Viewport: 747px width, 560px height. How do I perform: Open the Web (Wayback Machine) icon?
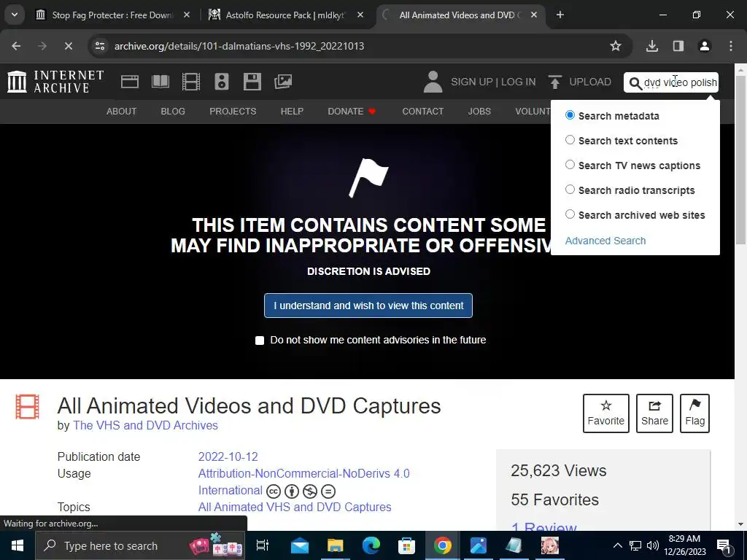click(x=130, y=82)
